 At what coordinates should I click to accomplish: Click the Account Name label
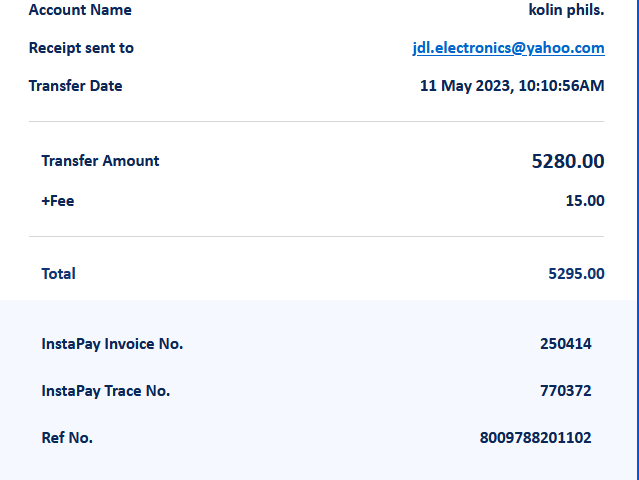(x=80, y=10)
